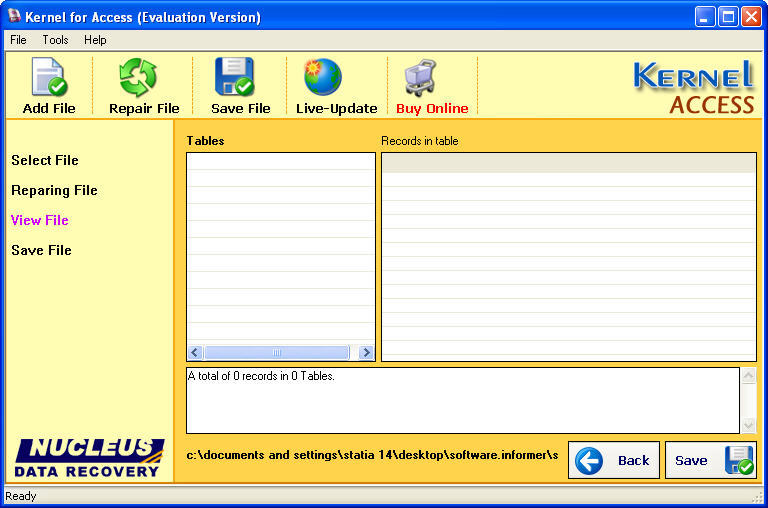Select the View File step
768x508 pixels.
pyautogui.click(x=40, y=220)
